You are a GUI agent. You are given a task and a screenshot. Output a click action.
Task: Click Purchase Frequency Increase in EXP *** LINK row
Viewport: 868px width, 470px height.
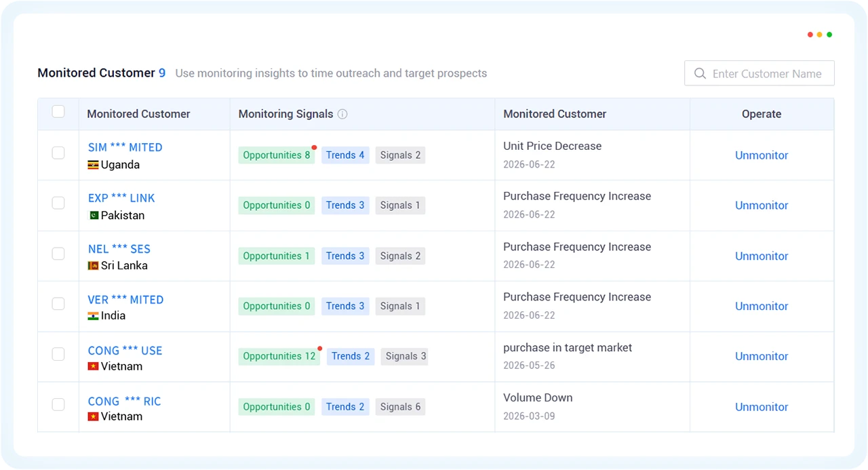[577, 196]
